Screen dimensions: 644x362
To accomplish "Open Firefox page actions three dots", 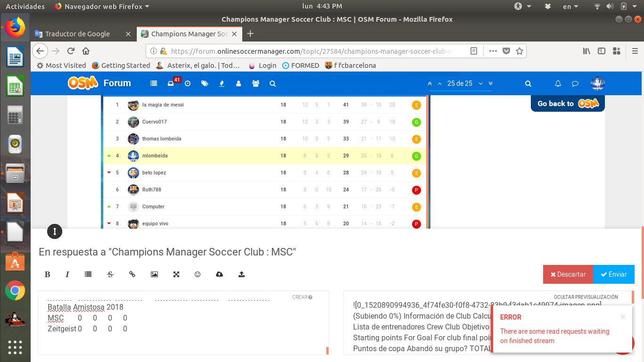I will click(x=493, y=51).
